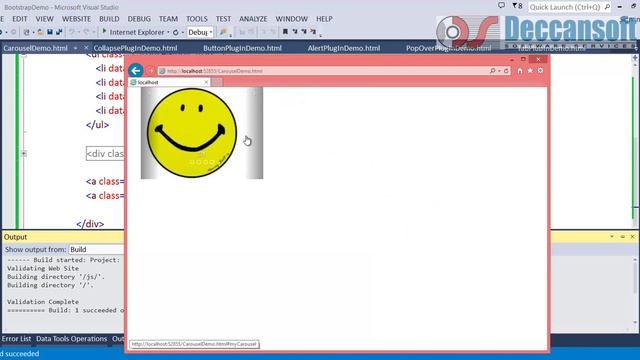The width and height of the screenshot is (640, 360).
Task: Click the Save All icon in toolbar
Action: (x=59, y=32)
